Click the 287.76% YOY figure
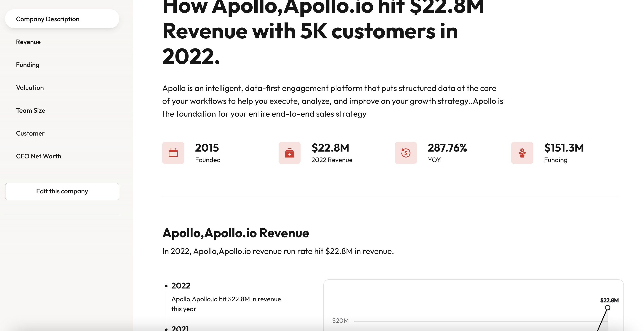This screenshot has width=644, height=331. 447,148
